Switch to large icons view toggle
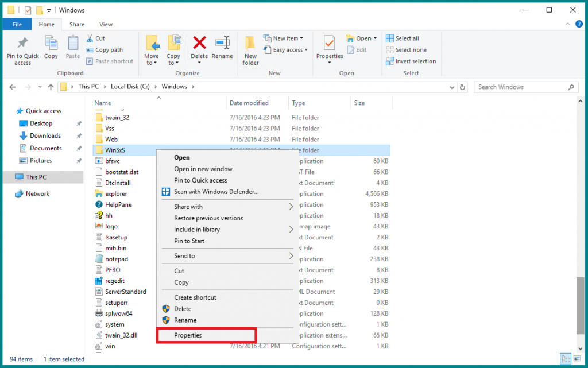Screen dimensions: 588x368 coord(577,359)
